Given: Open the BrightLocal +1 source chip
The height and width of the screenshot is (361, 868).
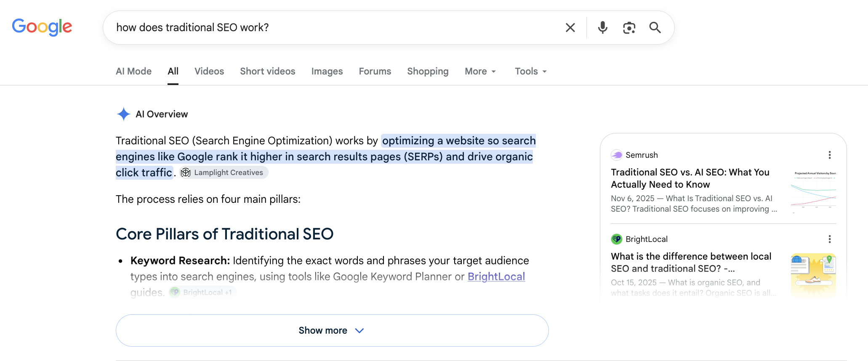Looking at the screenshot, I should [x=202, y=292].
